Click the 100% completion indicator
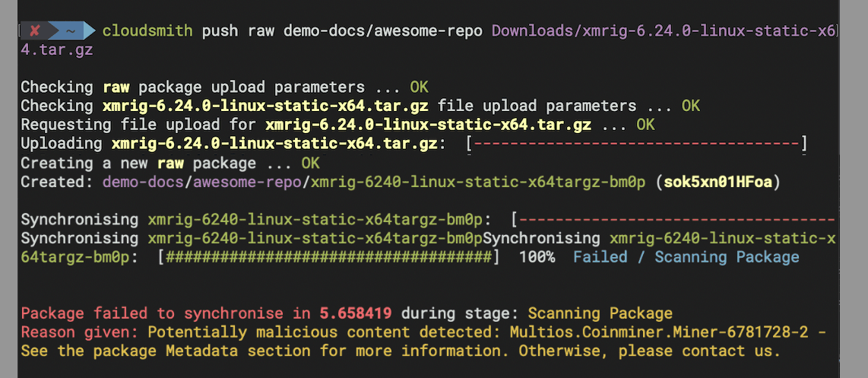The image size is (868, 378). pyautogui.click(x=537, y=257)
